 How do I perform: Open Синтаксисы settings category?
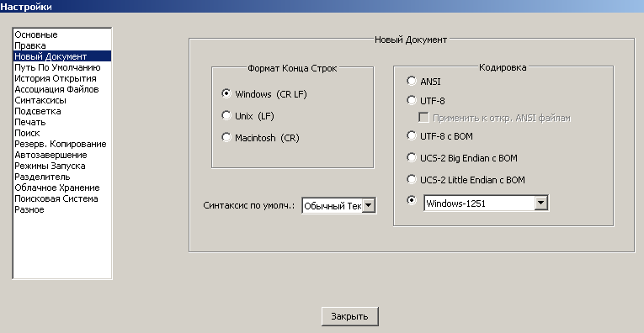[x=62, y=100]
